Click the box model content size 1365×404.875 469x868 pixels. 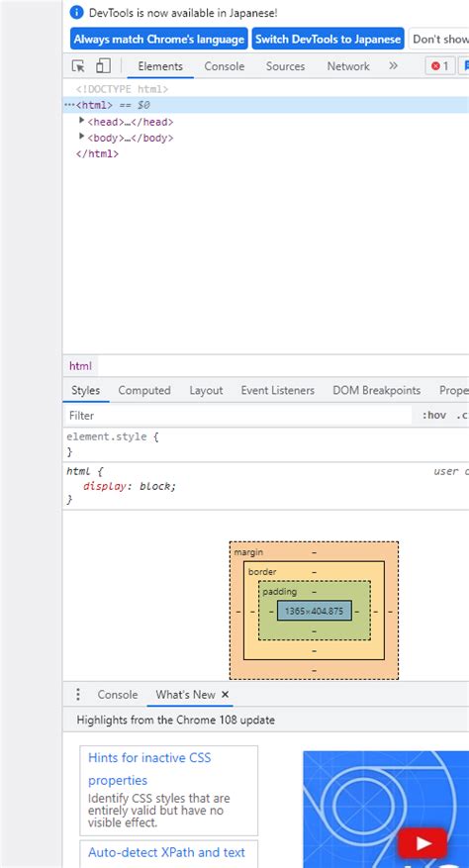click(x=314, y=611)
